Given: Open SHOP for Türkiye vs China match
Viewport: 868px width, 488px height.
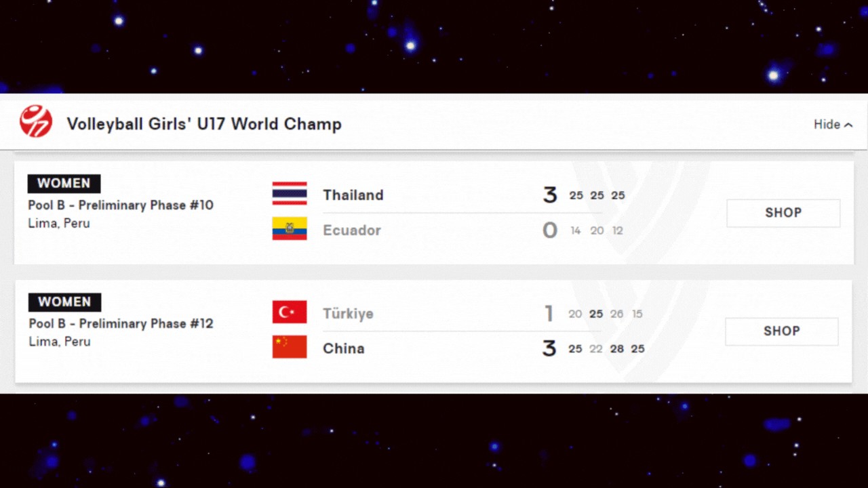Looking at the screenshot, I should click(x=782, y=331).
